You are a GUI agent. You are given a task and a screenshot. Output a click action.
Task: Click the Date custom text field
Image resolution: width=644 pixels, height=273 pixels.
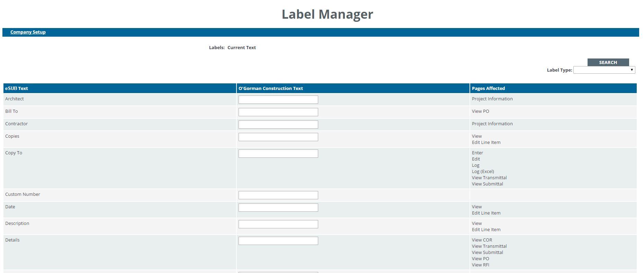(278, 208)
